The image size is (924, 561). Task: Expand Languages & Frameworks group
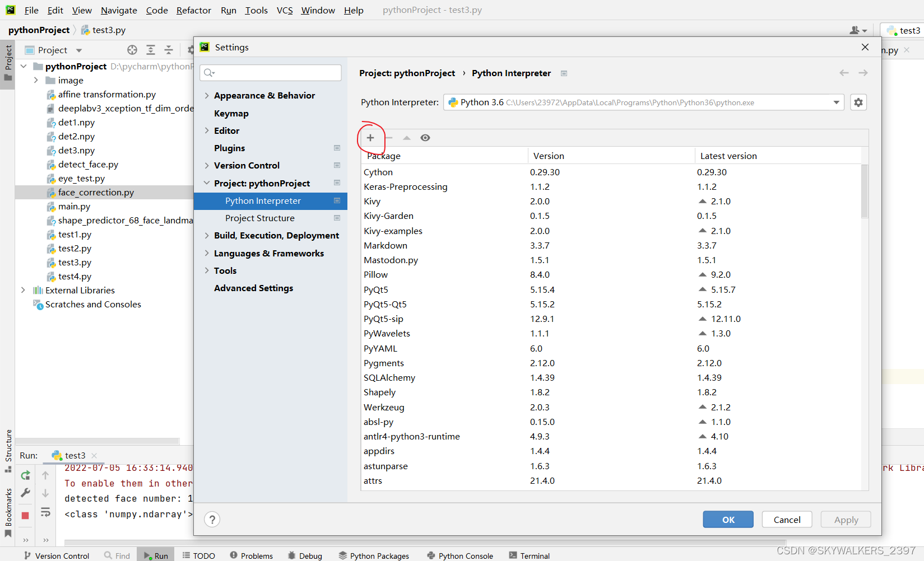click(207, 254)
